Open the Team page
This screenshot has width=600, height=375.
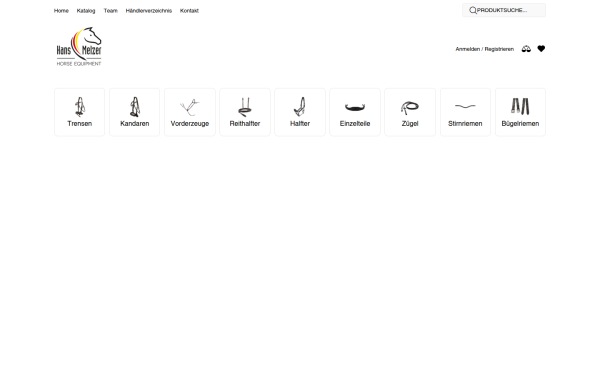pyautogui.click(x=111, y=11)
